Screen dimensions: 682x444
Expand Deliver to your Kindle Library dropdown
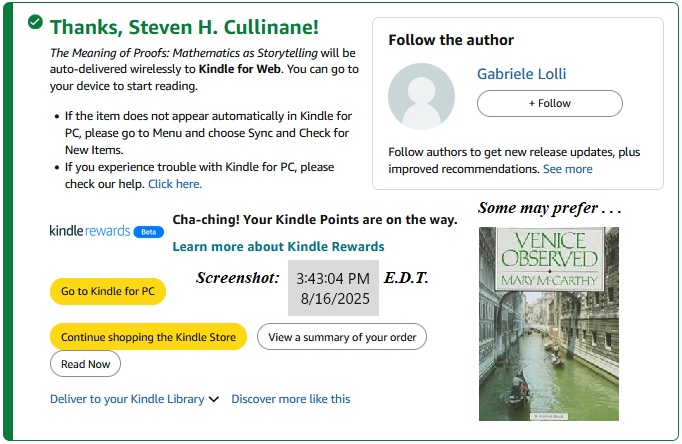coord(135,399)
